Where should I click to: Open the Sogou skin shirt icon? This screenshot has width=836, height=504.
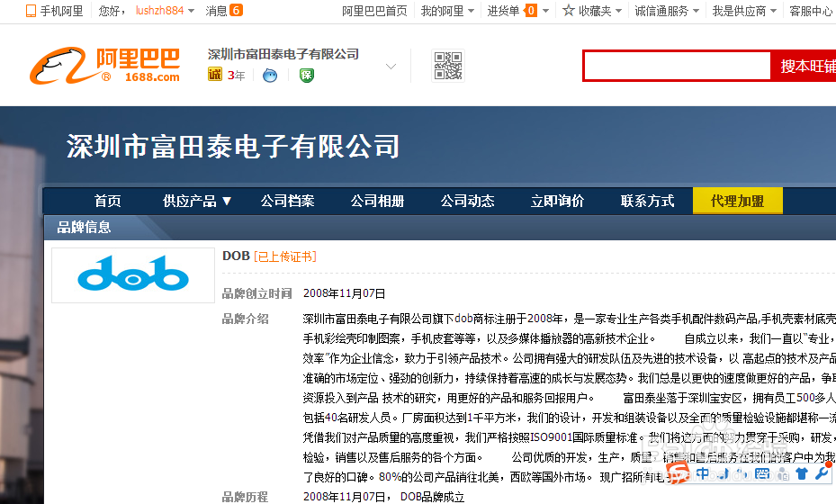802,473
